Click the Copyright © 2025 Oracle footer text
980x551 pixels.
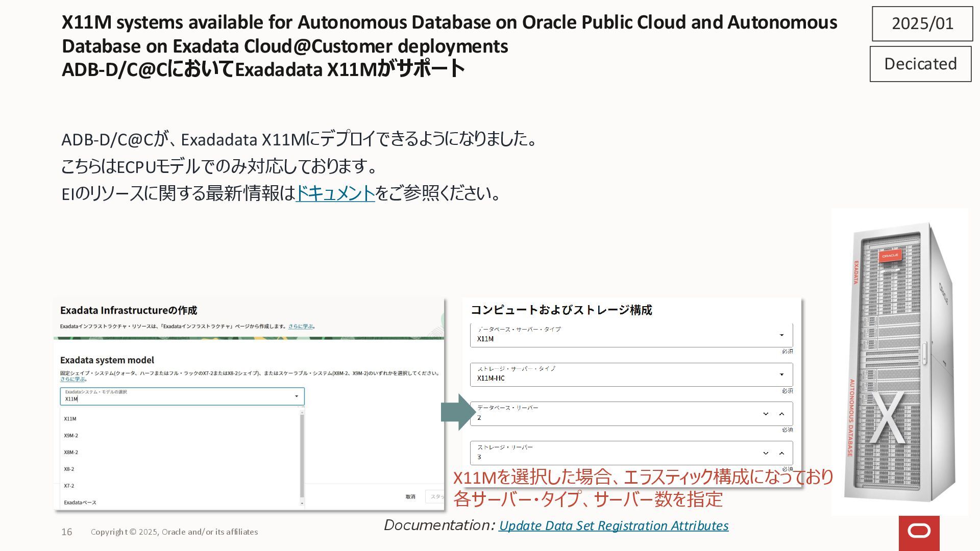[x=175, y=532]
